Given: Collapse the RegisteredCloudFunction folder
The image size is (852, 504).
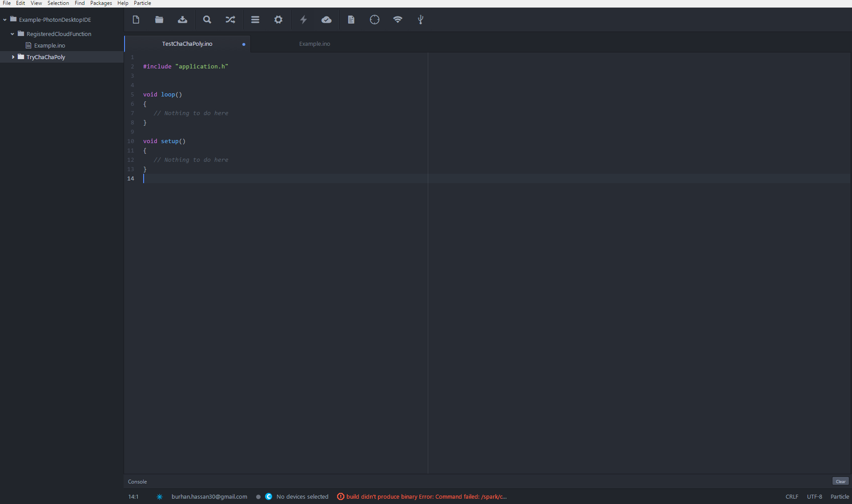Looking at the screenshot, I should click(12, 34).
